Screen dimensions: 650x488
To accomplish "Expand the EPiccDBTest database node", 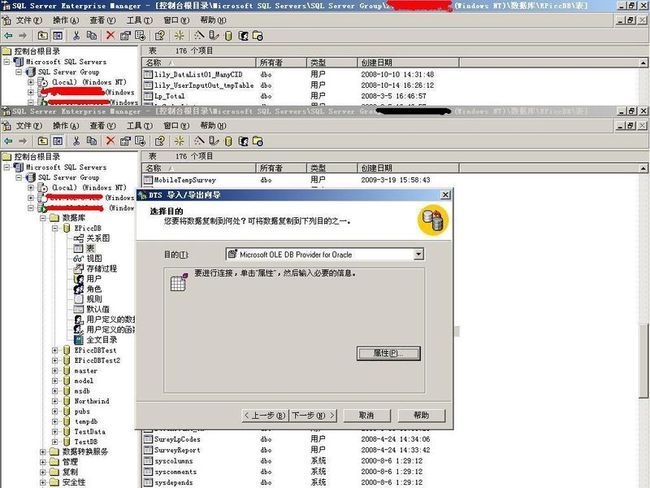I will pos(55,350).
